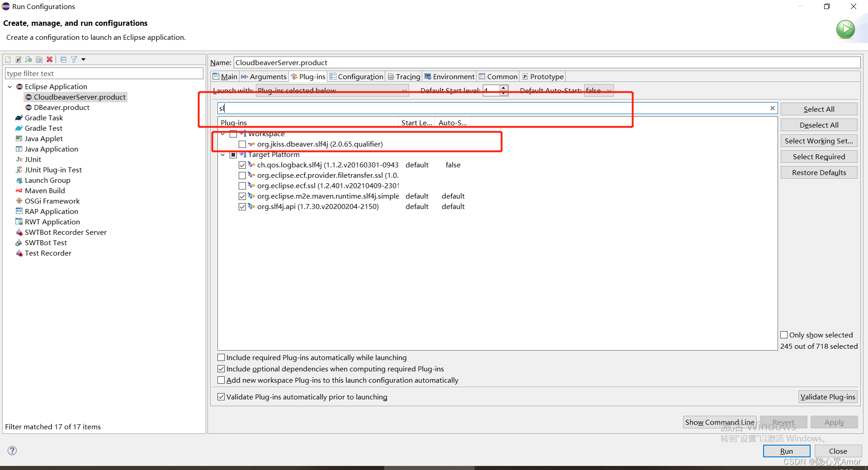Click the Java Applet icon
This screenshot has height=470, width=868.
[x=19, y=138]
